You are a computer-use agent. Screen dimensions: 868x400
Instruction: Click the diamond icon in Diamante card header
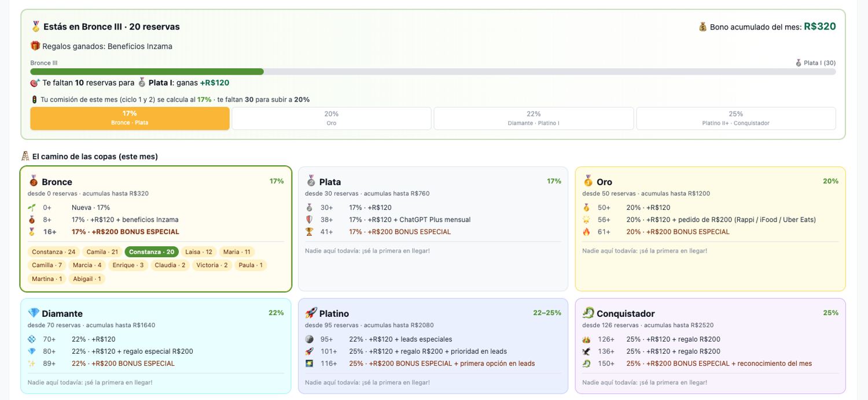(x=34, y=313)
